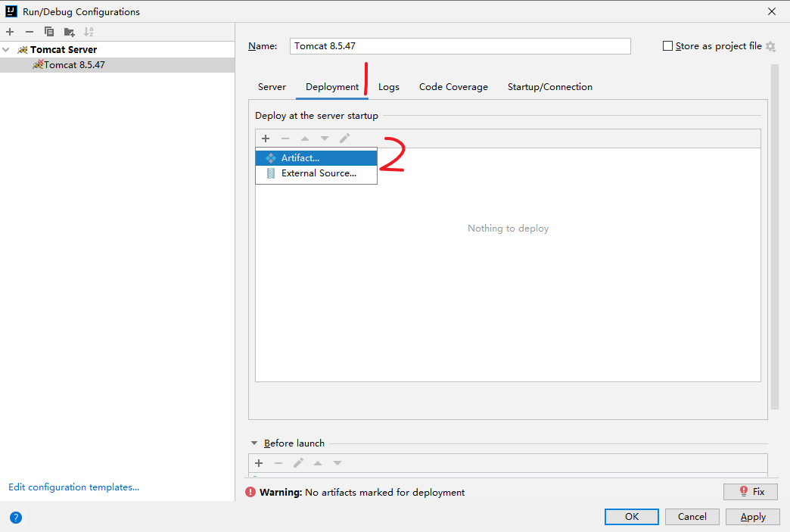Move deployment item up
Image resolution: width=790 pixels, height=532 pixels.
(305, 138)
